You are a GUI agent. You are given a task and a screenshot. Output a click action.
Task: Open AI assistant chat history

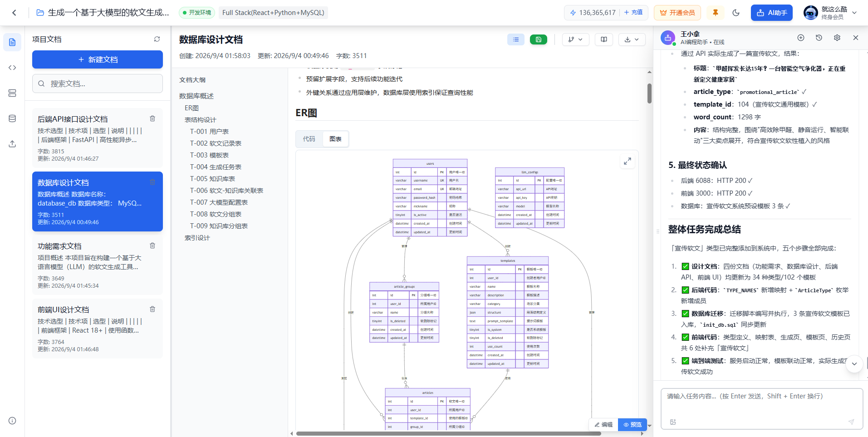(819, 38)
